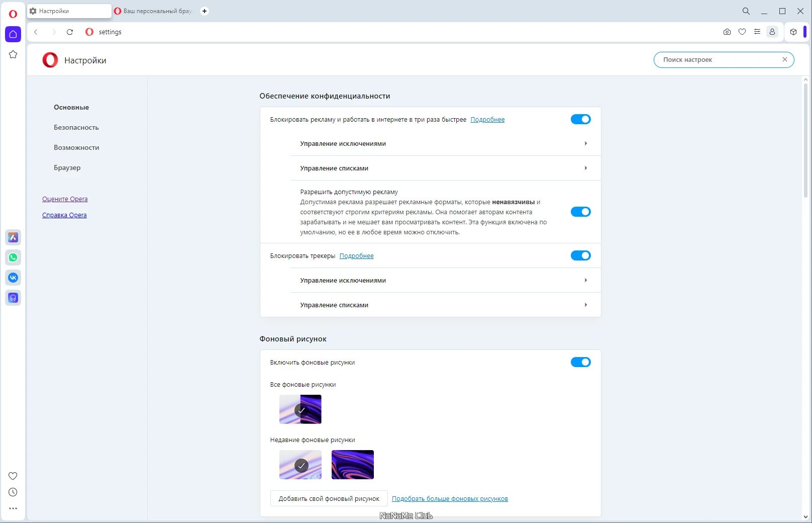
Task: Click the Opera logo beside Настройки heading
Action: [50, 60]
